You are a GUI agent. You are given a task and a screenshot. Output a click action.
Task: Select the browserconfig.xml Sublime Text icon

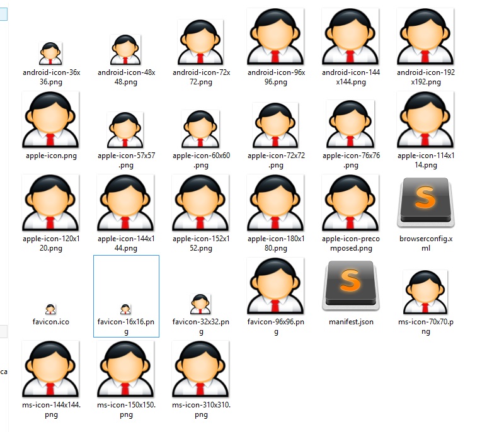tap(425, 203)
